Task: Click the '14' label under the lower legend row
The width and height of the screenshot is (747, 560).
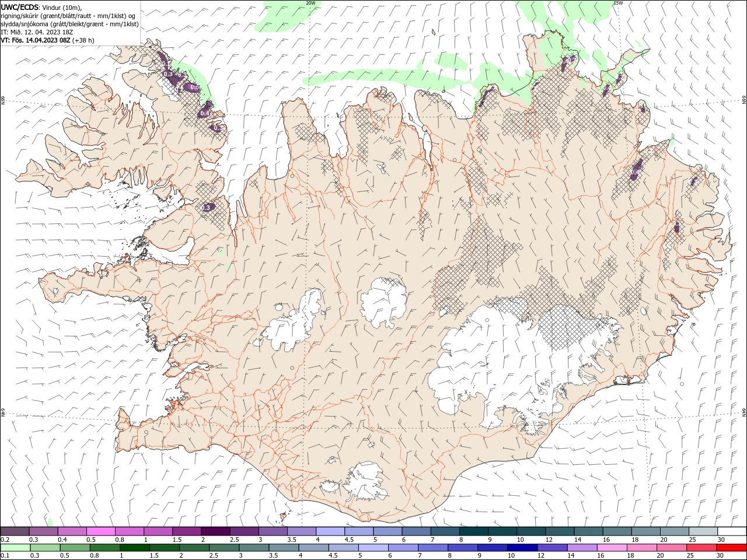Action: coord(571,556)
